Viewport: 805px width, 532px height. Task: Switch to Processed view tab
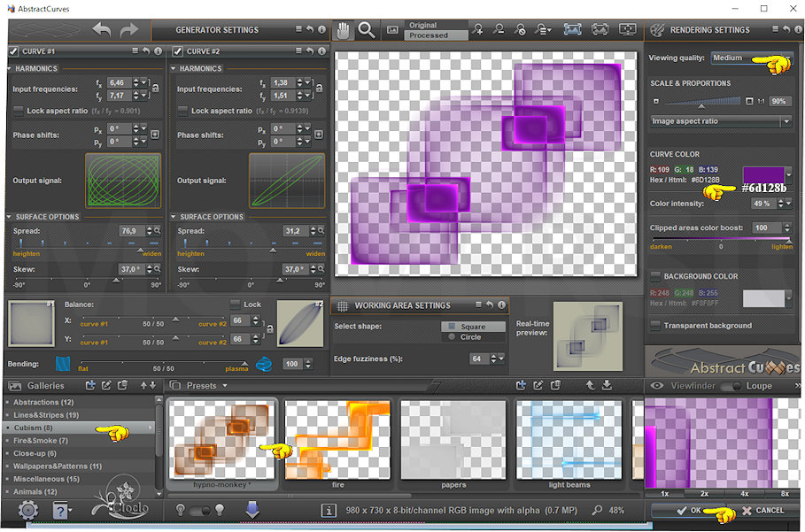pos(429,35)
